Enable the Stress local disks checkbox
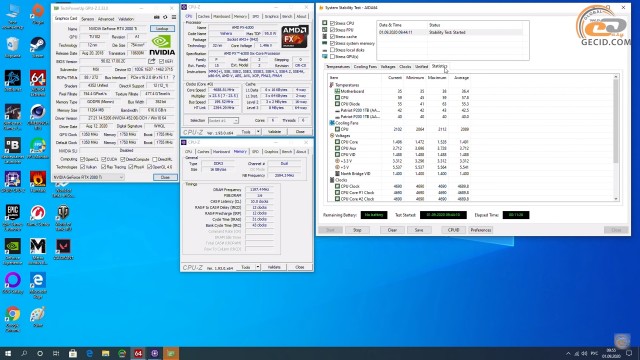Image resolution: width=640 pixels, height=360 pixels. (x=332, y=50)
